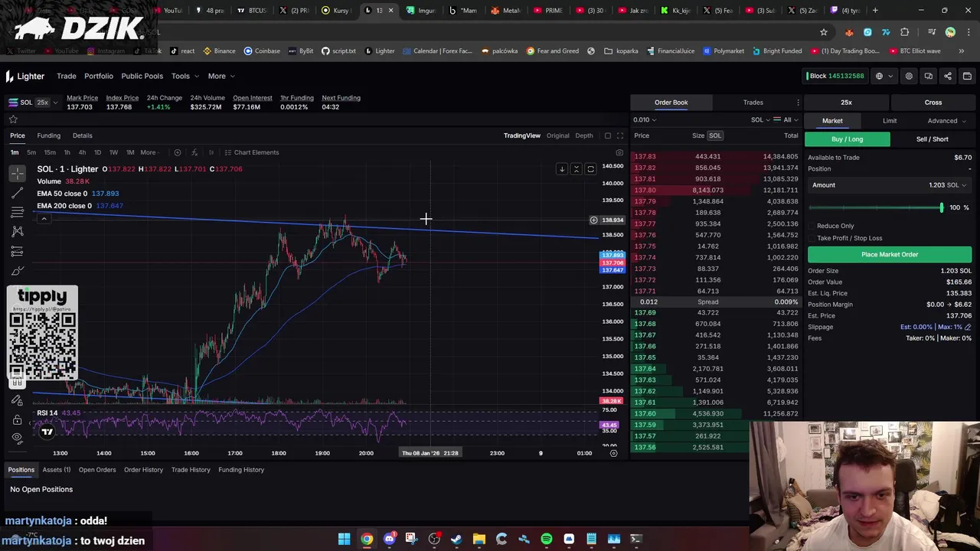Open the SOL market selector dropdown
Screen dimensions: 980x551
click(x=32, y=103)
